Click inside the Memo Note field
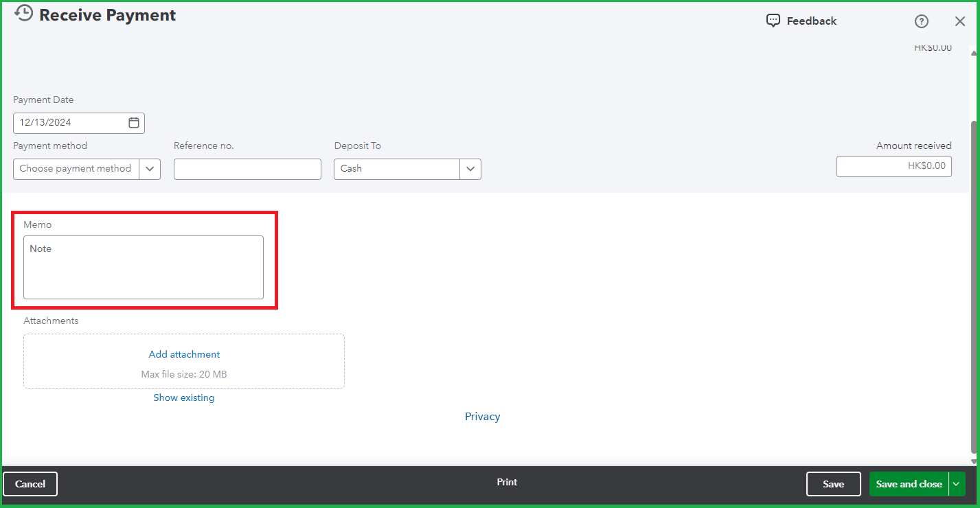The width and height of the screenshot is (980, 508). [x=143, y=266]
